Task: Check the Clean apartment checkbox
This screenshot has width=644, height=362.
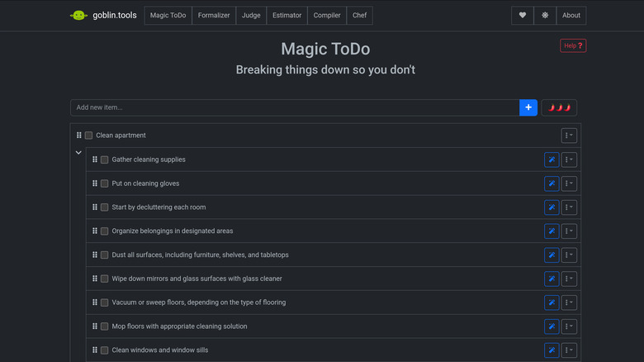Action: click(88, 136)
